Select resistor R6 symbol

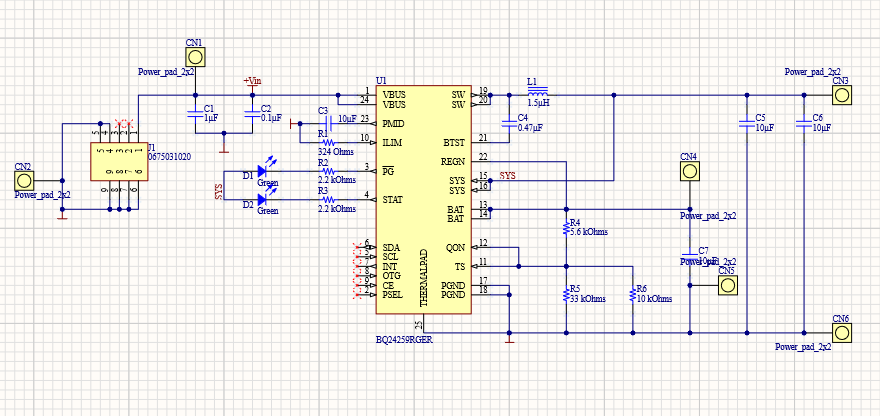(633, 294)
